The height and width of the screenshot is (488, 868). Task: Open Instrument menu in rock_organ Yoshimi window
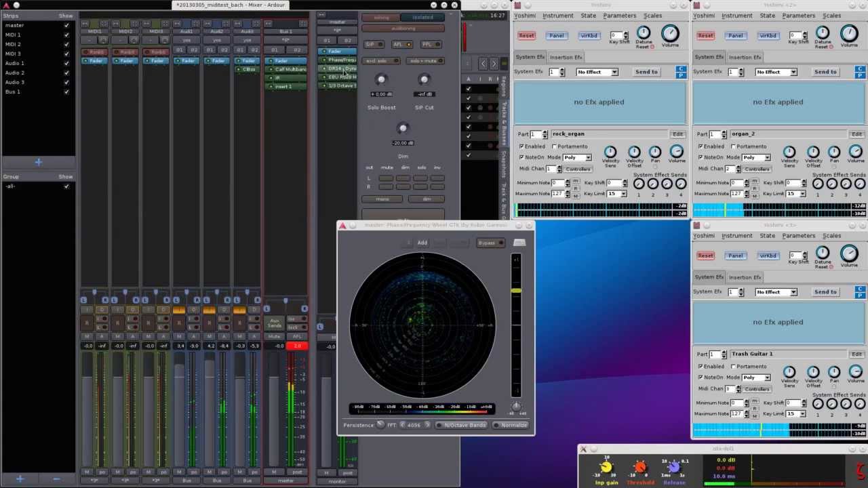tap(557, 16)
